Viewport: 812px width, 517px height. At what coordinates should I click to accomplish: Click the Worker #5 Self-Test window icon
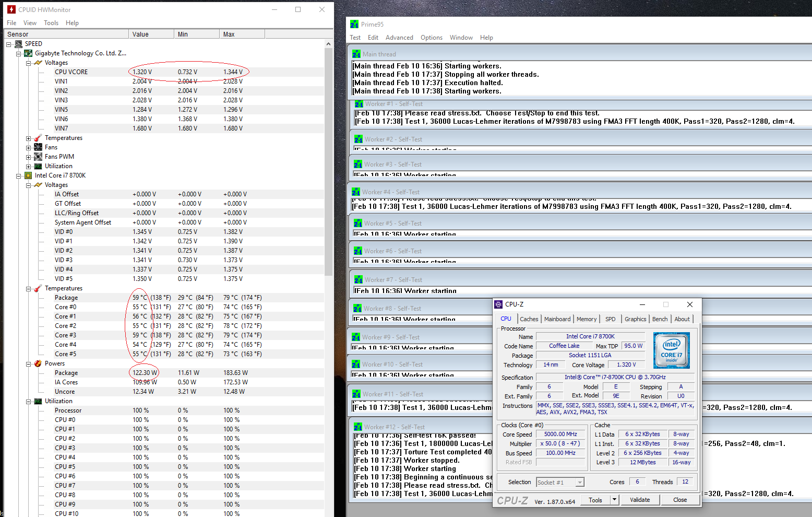[x=358, y=224]
